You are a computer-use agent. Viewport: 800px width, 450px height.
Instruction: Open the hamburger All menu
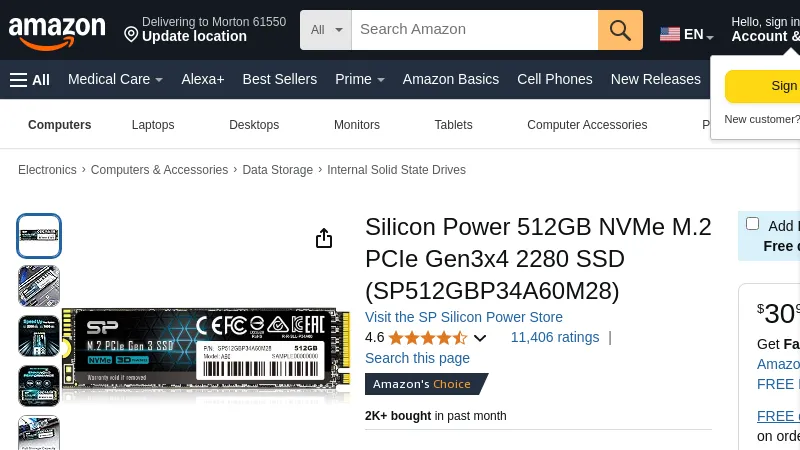[x=29, y=80]
